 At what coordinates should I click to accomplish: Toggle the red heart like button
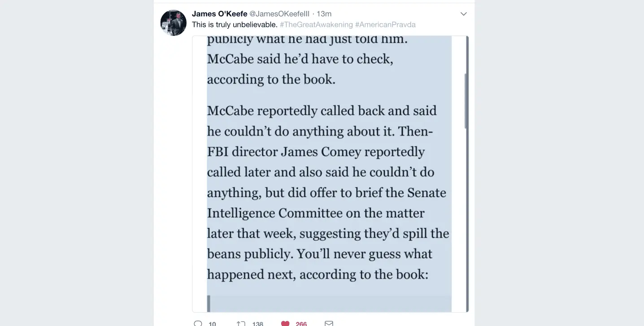285,323
